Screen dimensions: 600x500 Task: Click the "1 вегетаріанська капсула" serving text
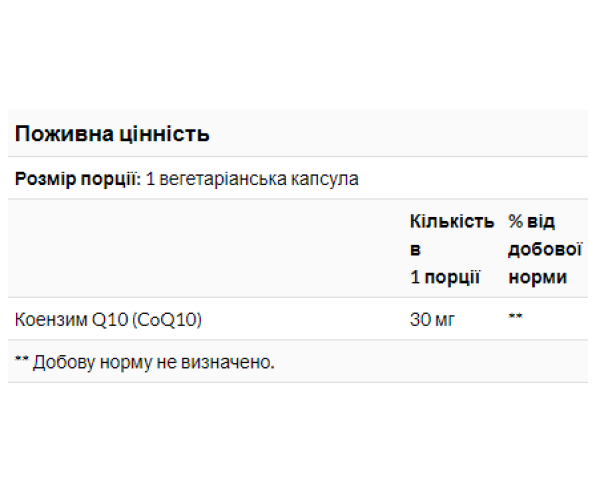251,180
